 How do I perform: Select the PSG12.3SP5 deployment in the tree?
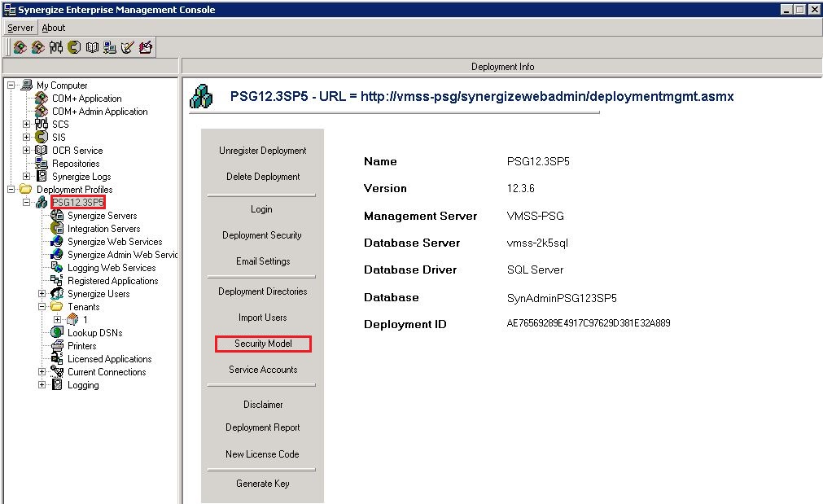[x=77, y=202]
